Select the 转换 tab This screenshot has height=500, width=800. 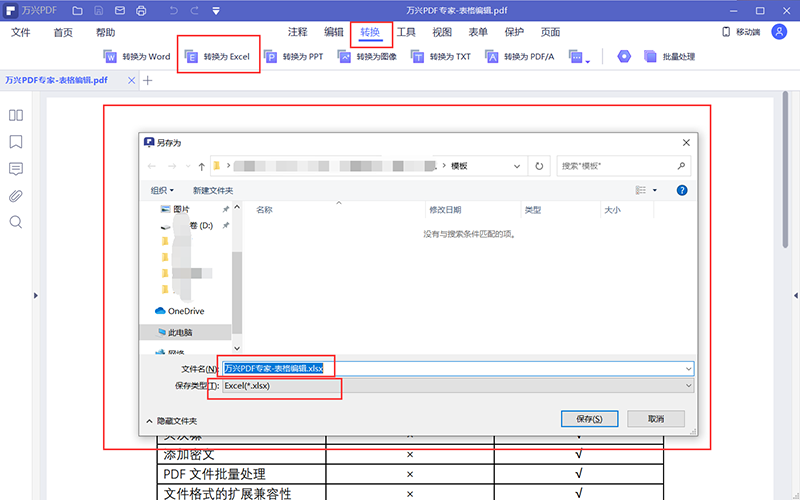370,32
